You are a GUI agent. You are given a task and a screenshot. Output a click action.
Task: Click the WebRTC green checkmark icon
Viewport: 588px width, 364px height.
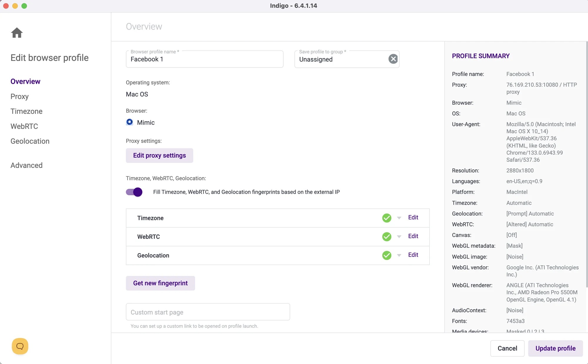pyautogui.click(x=387, y=236)
